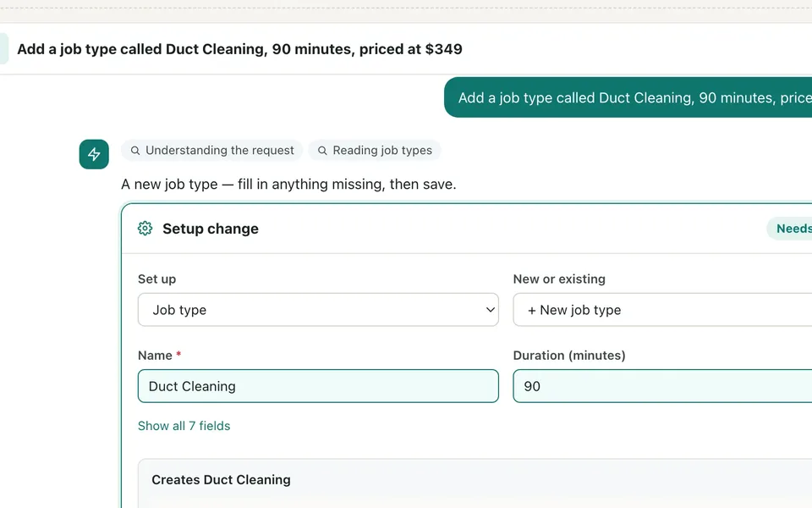
Task: Open the New job type selector
Action: (662, 310)
